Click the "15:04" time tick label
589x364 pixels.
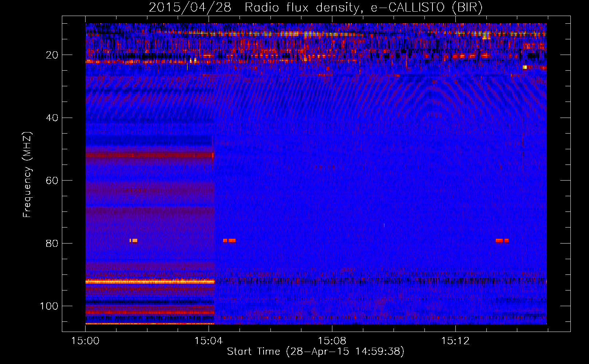[x=208, y=341]
